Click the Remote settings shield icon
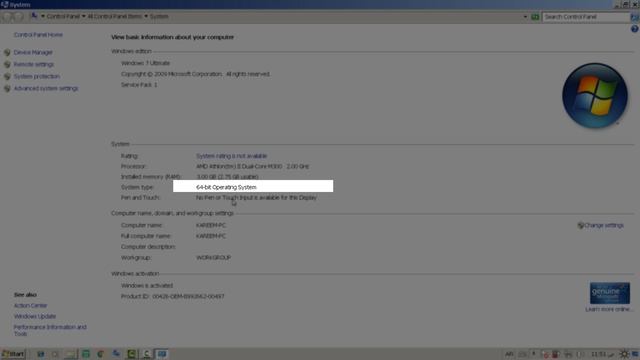 [x=7, y=64]
